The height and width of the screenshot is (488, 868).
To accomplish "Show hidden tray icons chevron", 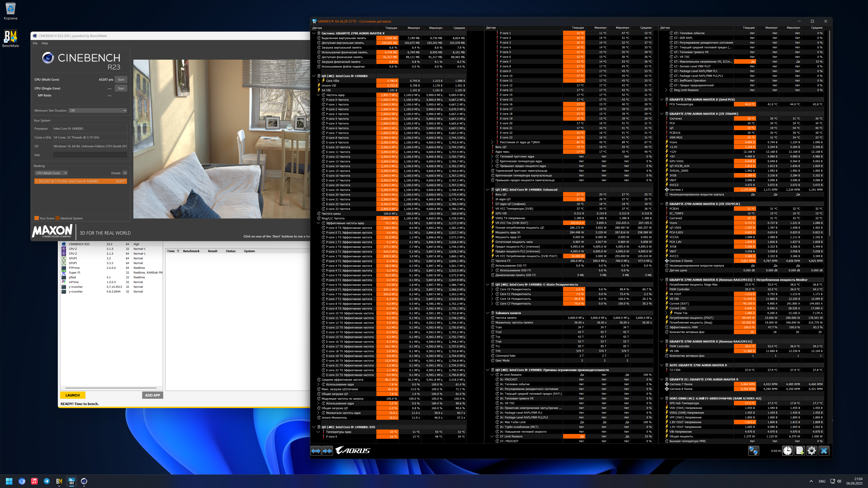I will (x=811, y=481).
